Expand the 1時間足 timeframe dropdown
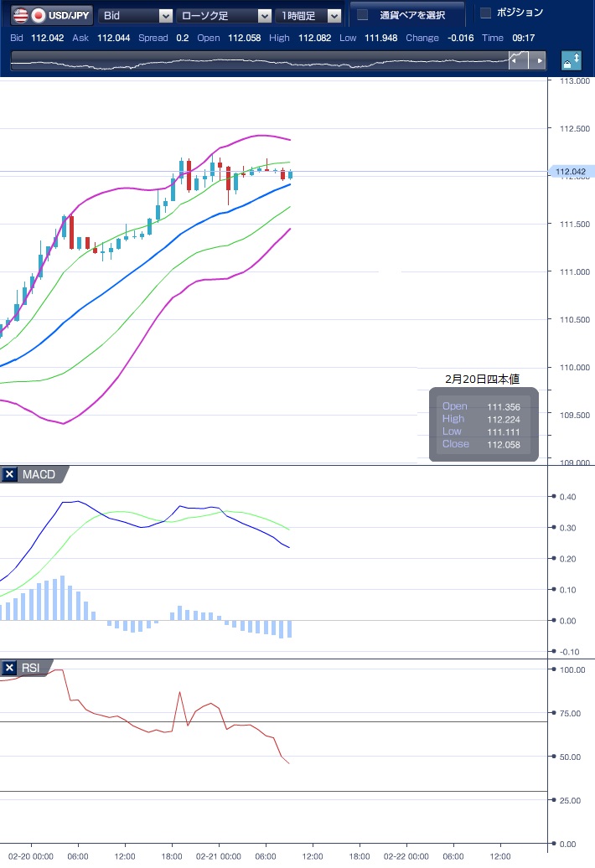Viewport: 595px width, 868px height. [334, 16]
